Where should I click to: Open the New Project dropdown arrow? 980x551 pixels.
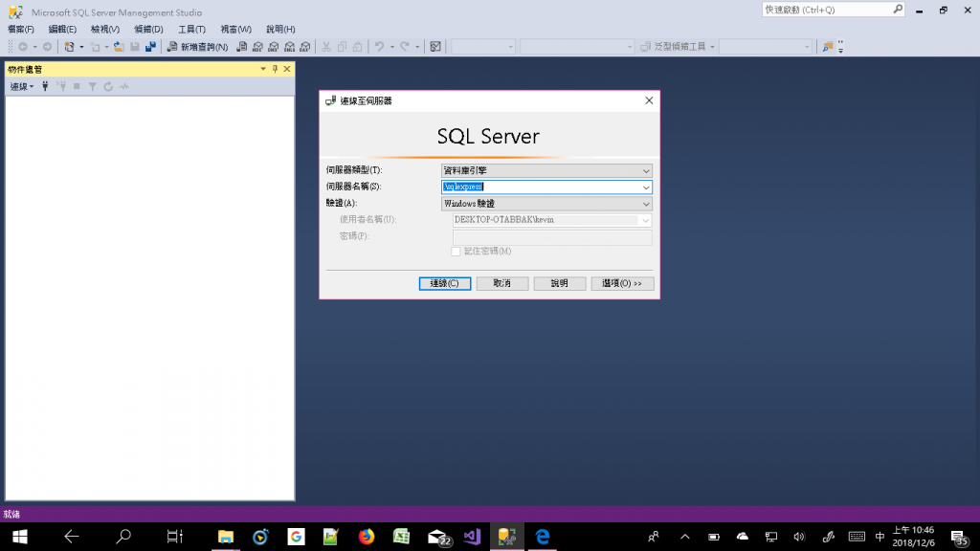click(81, 47)
